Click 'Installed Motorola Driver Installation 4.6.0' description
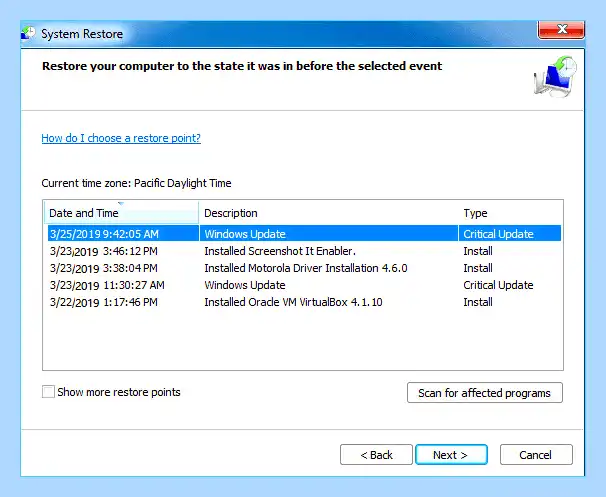 tap(306, 268)
